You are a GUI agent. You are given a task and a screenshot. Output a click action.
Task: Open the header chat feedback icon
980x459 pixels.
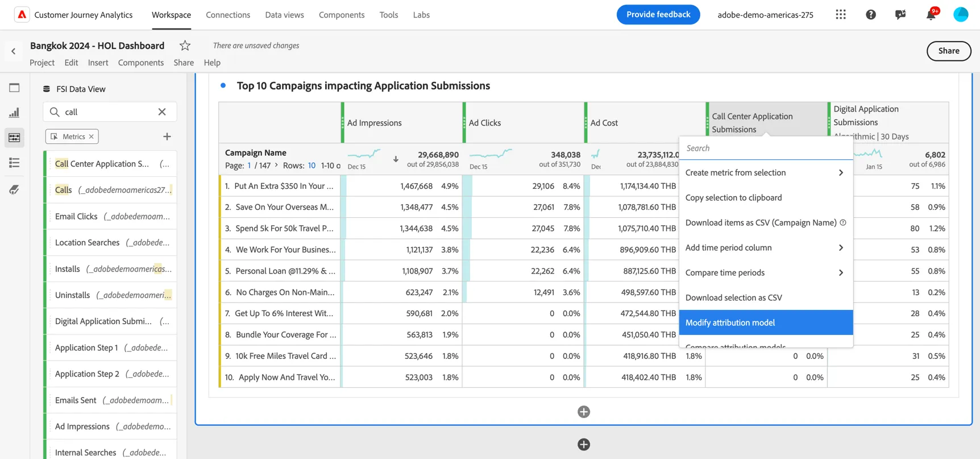[900, 15]
